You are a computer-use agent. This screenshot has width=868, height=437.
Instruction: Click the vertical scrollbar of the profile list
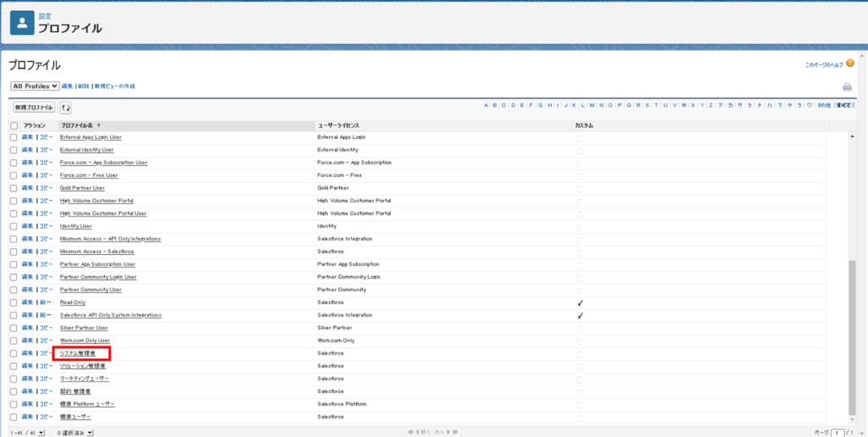click(852, 339)
